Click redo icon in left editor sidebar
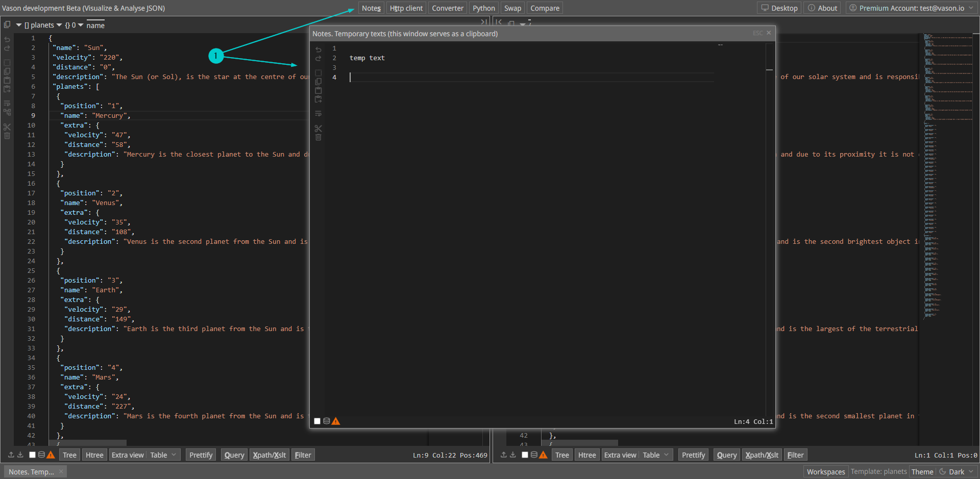Image resolution: width=980 pixels, height=479 pixels. pos(7,48)
